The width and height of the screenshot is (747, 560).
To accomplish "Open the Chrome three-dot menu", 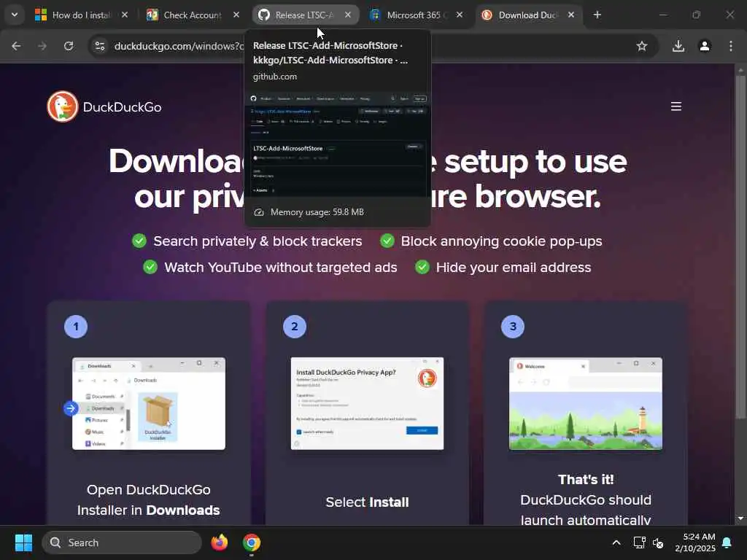I will tap(731, 46).
